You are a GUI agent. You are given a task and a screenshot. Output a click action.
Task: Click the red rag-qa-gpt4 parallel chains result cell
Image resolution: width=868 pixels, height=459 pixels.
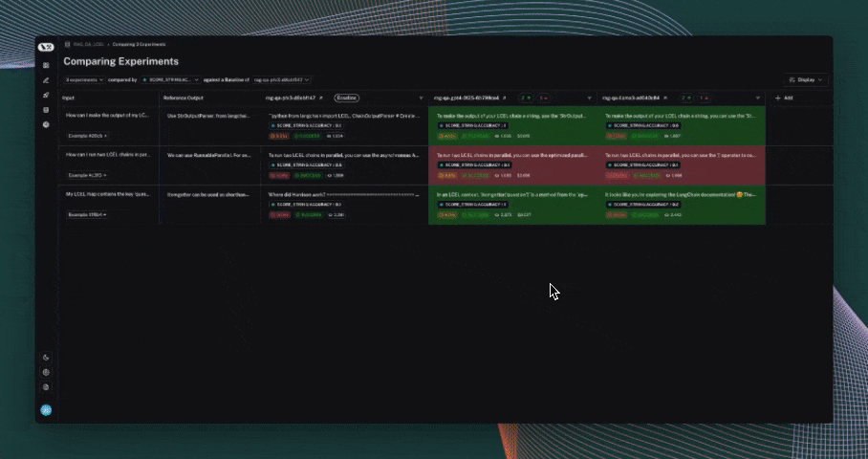pyautogui.click(x=514, y=164)
